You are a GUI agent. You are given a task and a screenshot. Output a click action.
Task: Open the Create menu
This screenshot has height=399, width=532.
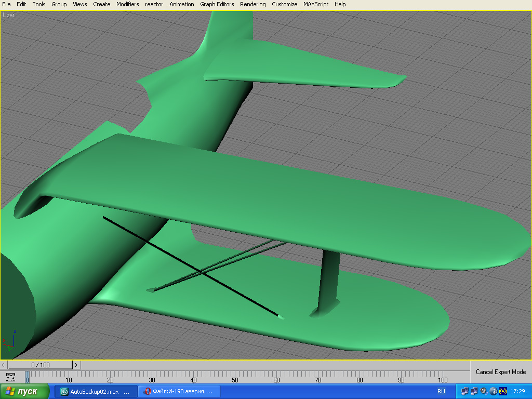[x=101, y=4]
